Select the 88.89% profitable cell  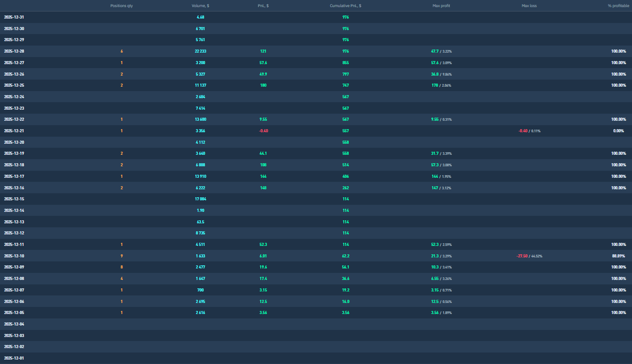coord(619,256)
